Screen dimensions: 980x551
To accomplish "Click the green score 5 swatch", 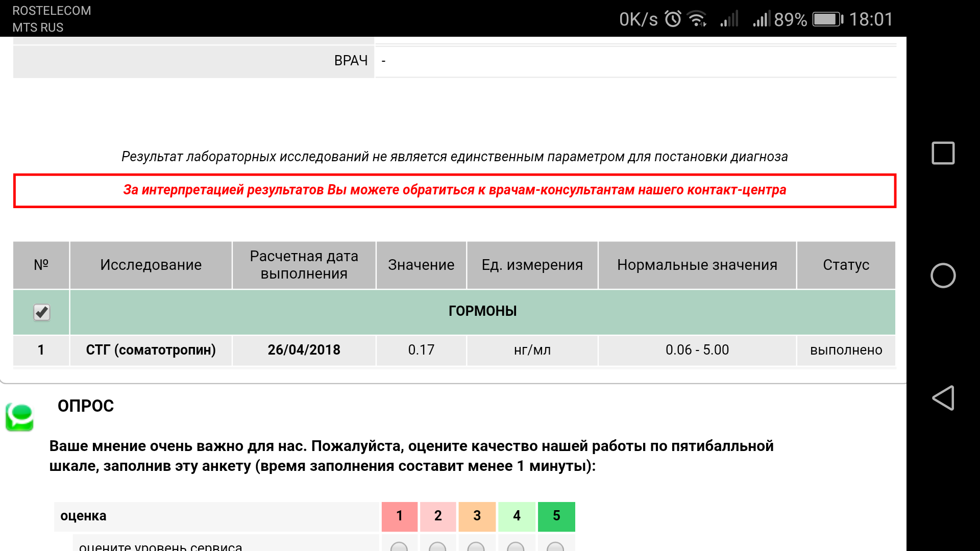I will point(556,516).
